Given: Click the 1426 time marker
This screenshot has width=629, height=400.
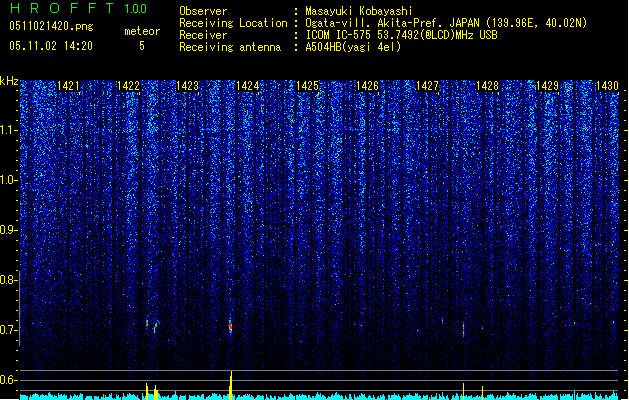Looking at the screenshot, I should [367, 86].
